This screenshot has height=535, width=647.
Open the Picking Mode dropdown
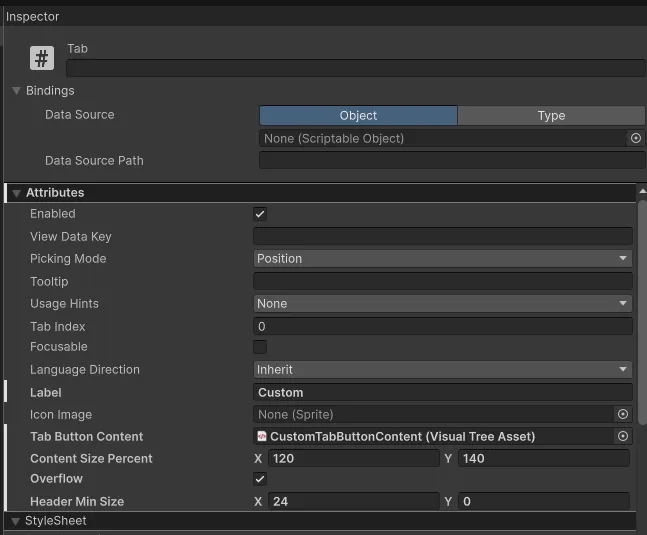click(442, 259)
